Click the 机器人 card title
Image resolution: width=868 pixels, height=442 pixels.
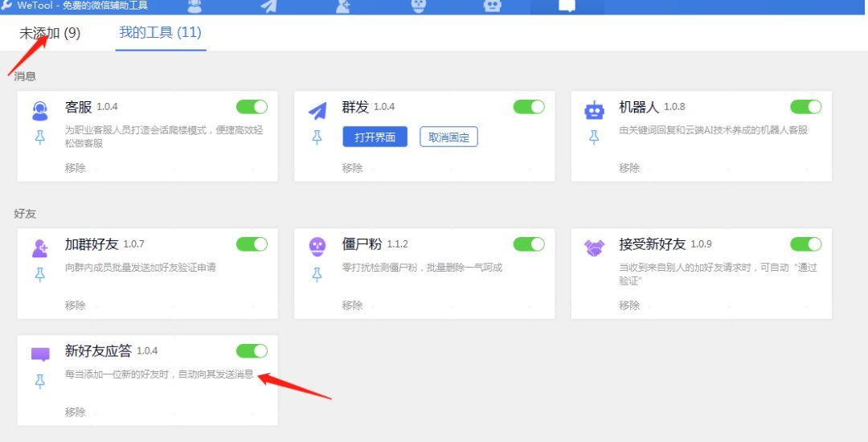pyautogui.click(x=639, y=107)
